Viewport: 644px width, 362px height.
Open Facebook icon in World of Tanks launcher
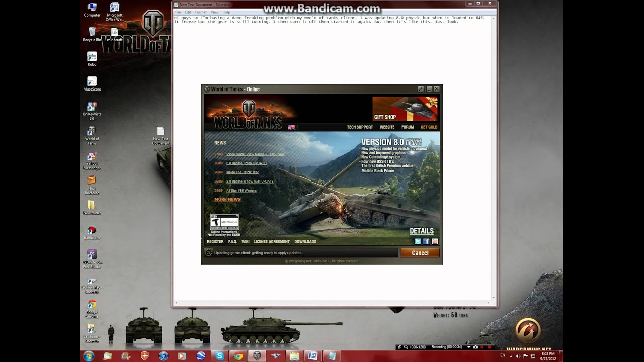[426, 242]
